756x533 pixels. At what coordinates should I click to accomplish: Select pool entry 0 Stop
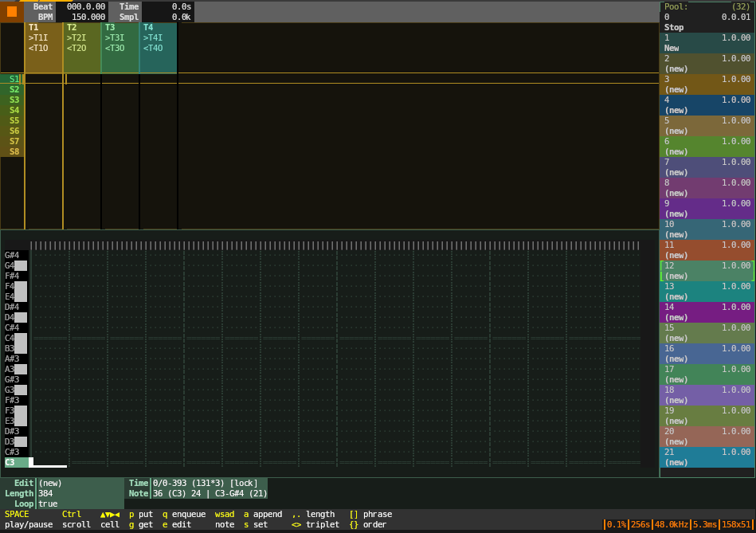(x=707, y=22)
